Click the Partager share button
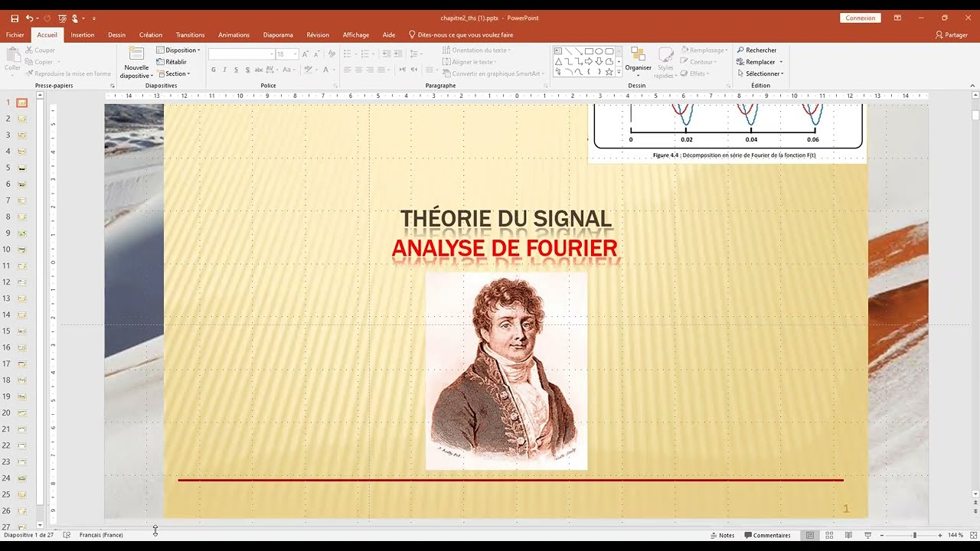The width and height of the screenshot is (980, 551). (952, 34)
